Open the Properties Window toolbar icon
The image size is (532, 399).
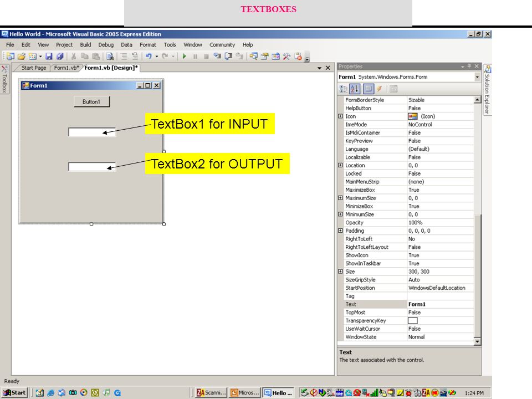(265, 57)
